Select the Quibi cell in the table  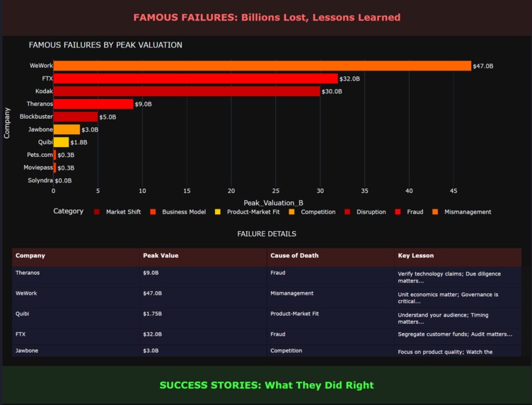[76, 318]
